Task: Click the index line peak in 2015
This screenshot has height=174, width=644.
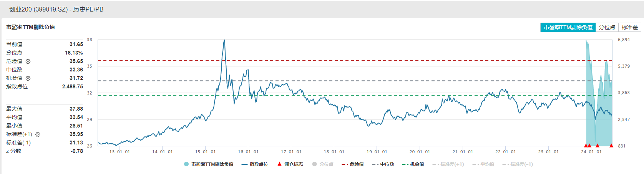Action: click(224, 40)
